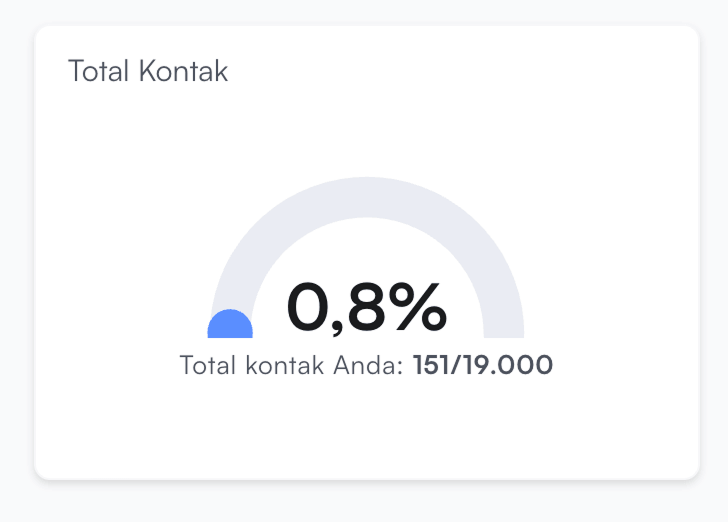Select the "Total Kontak" card title
The width and height of the screenshot is (728, 522).
(x=148, y=72)
